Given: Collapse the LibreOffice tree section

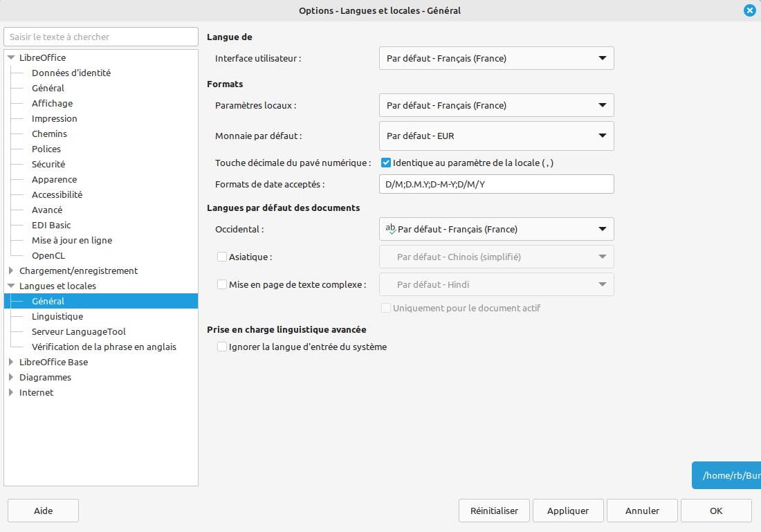Looking at the screenshot, I should 11,57.
